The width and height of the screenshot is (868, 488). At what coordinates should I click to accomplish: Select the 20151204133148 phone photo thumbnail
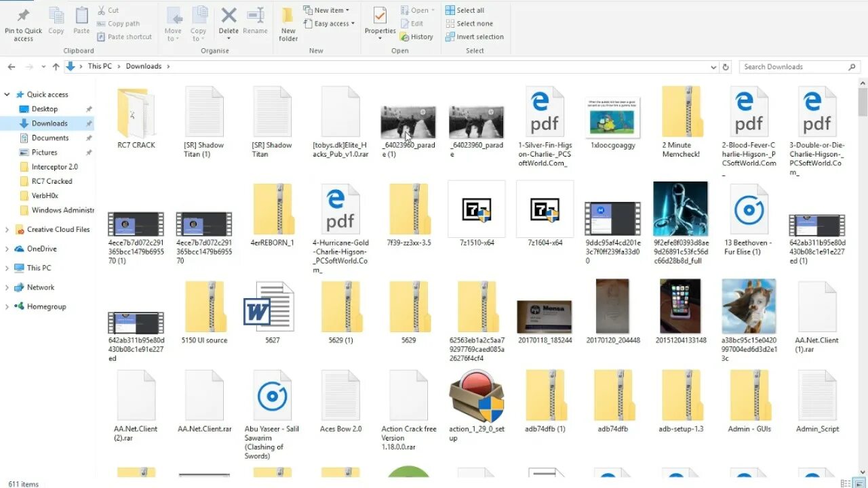pyautogui.click(x=681, y=306)
